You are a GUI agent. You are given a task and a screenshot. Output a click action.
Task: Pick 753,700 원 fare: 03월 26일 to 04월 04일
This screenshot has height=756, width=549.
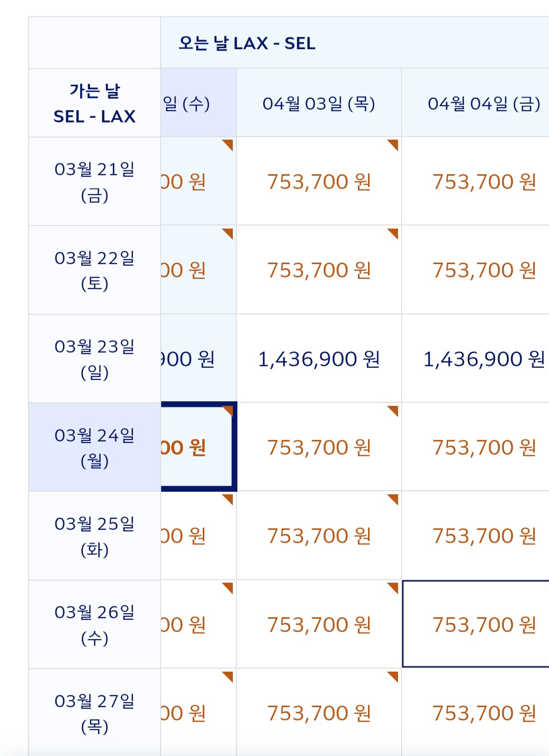pyautogui.click(x=483, y=624)
